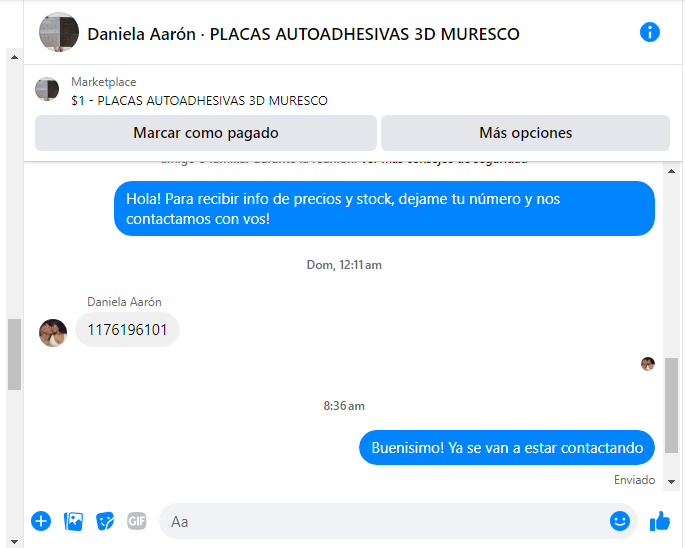Image resolution: width=685 pixels, height=548 pixels.
Task: Click the left page scrollbar down arrow
Action: point(14,542)
